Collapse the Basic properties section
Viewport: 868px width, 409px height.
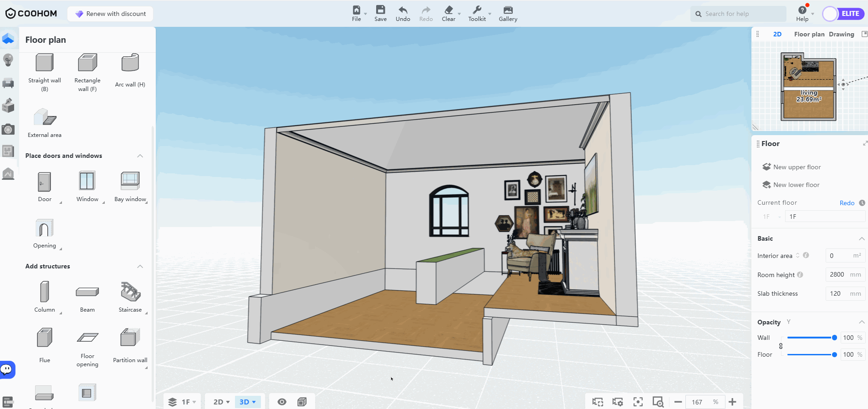[861, 239]
